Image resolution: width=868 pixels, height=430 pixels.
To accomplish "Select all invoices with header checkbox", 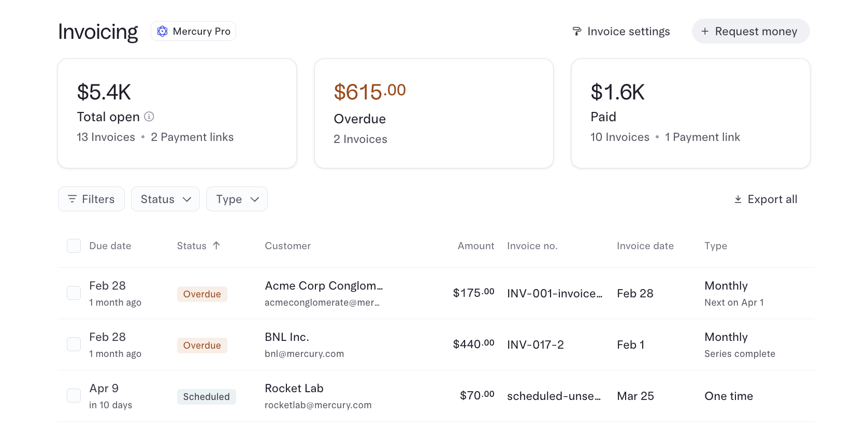I will [x=74, y=246].
